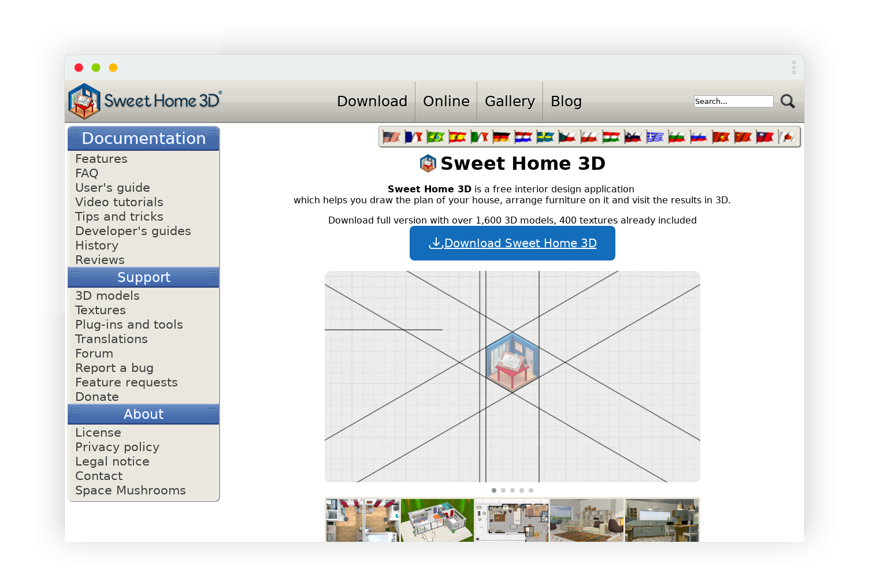Open the living room render thumbnail
This screenshot has height=588, width=869.
587,520
